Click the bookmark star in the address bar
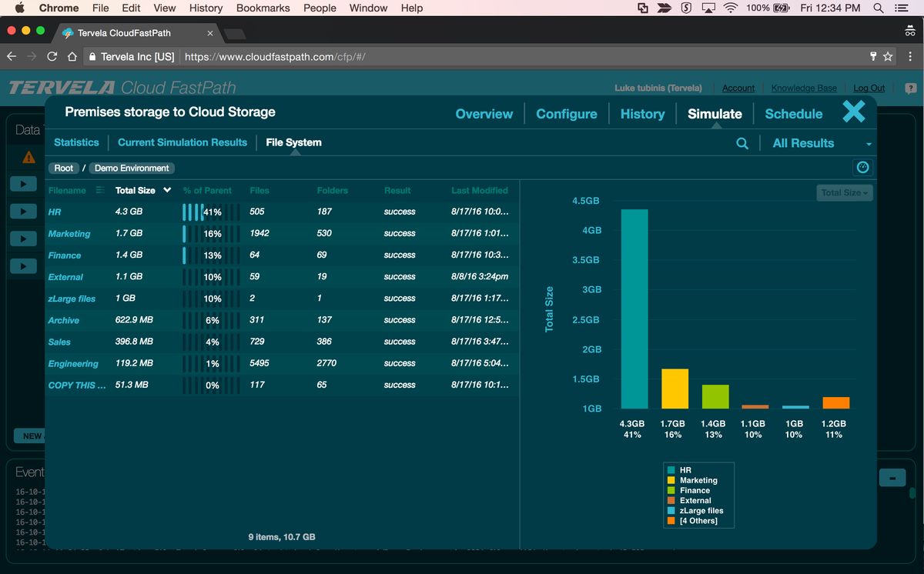 pos(887,57)
